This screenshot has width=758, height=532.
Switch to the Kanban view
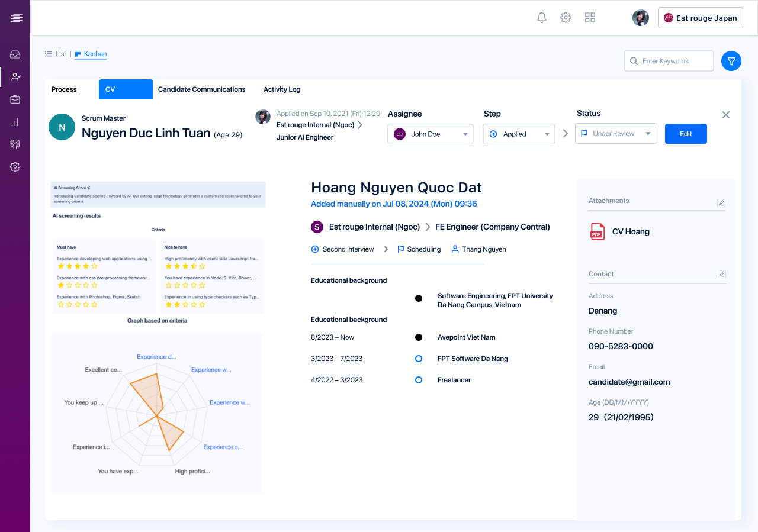tap(91, 54)
